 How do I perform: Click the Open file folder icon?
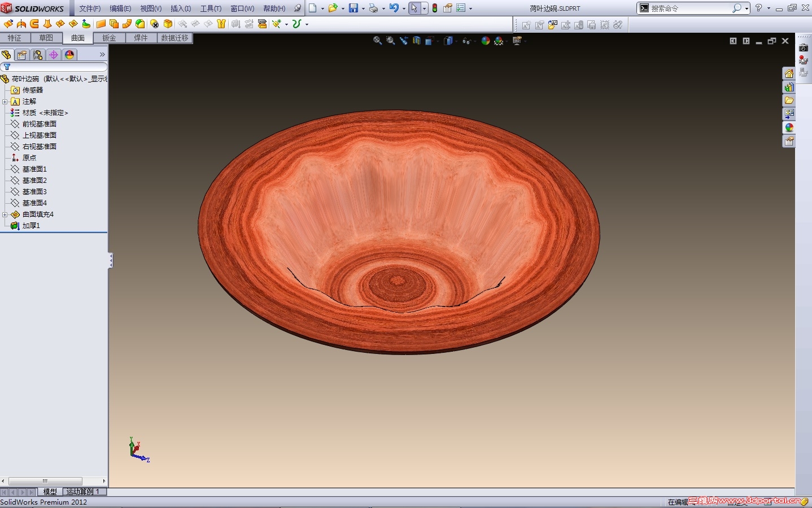pyautogui.click(x=333, y=8)
